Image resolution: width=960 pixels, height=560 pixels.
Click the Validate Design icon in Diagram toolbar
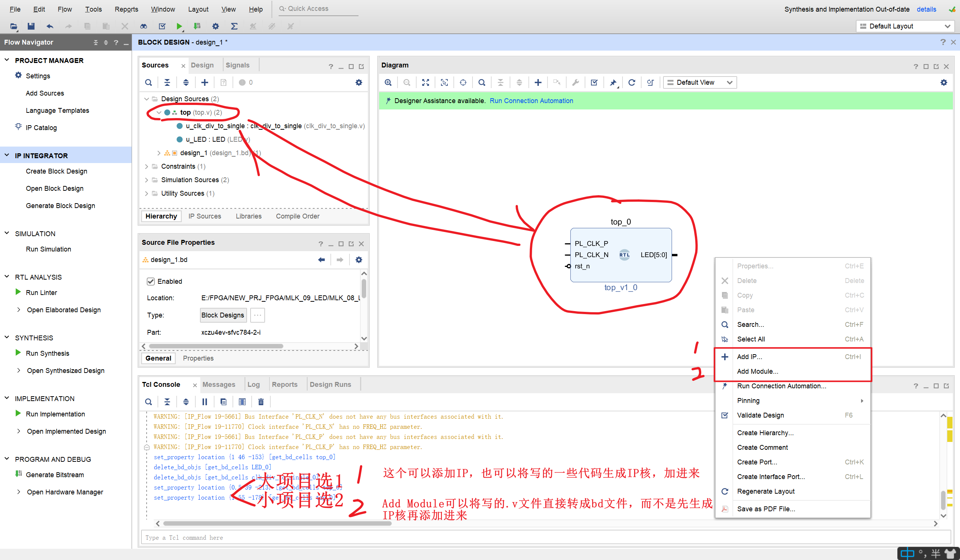coord(594,82)
